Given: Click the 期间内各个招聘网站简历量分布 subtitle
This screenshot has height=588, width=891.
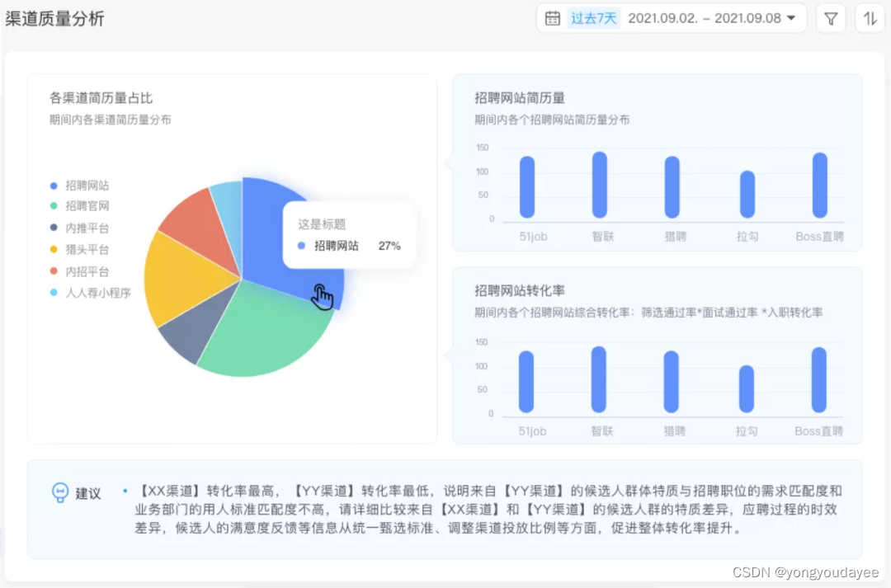Looking at the screenshot, I should (x=552, y=120).
